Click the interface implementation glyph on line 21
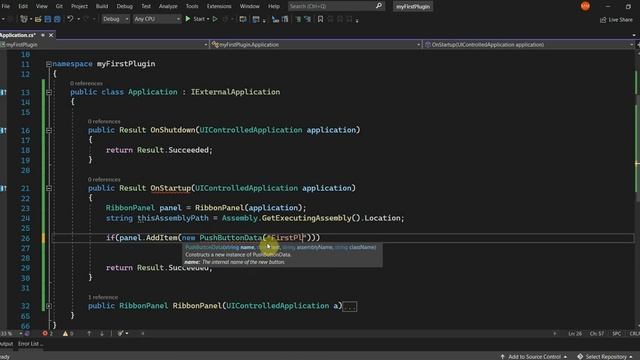The height and width of the screenshot is (360, 640). point(3,188)
